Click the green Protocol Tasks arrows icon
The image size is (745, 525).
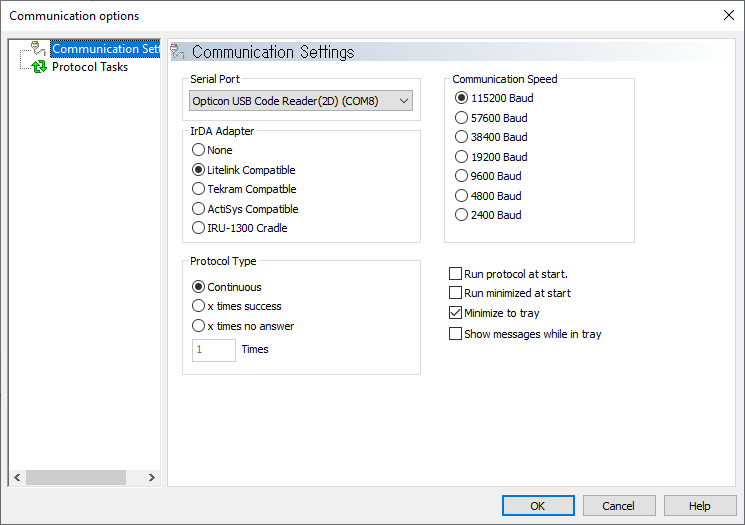pyautogui.click(x=39, y=67)
